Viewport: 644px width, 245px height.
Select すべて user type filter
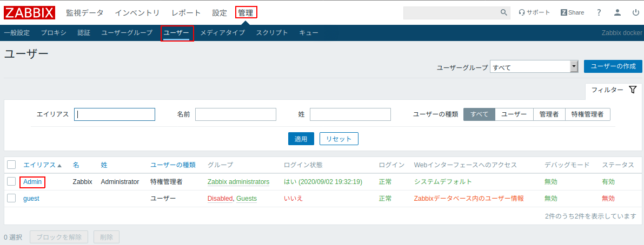point(479,115)
